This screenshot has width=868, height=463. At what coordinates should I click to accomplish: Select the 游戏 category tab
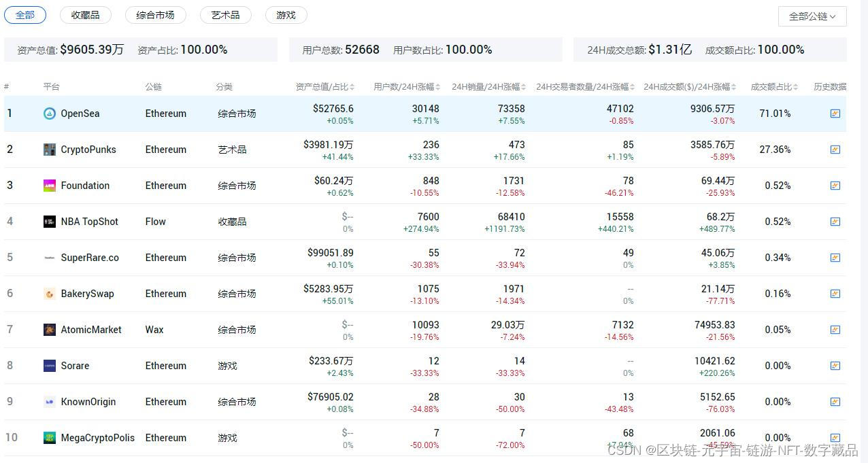(286, 15)
